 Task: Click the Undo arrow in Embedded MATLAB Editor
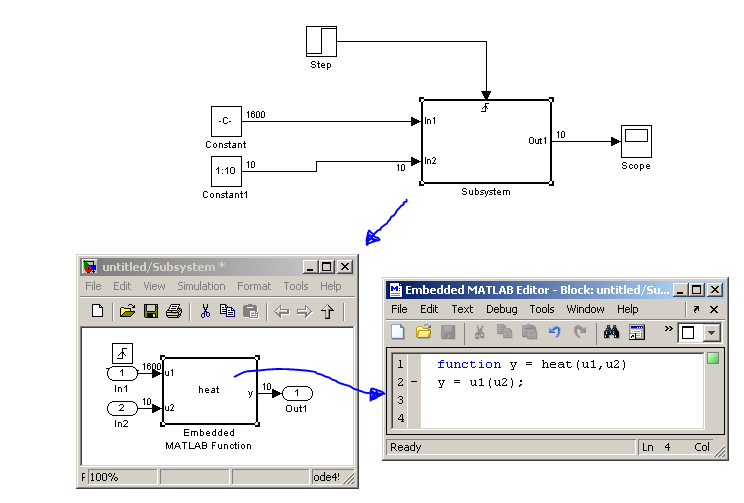[555, 332]
